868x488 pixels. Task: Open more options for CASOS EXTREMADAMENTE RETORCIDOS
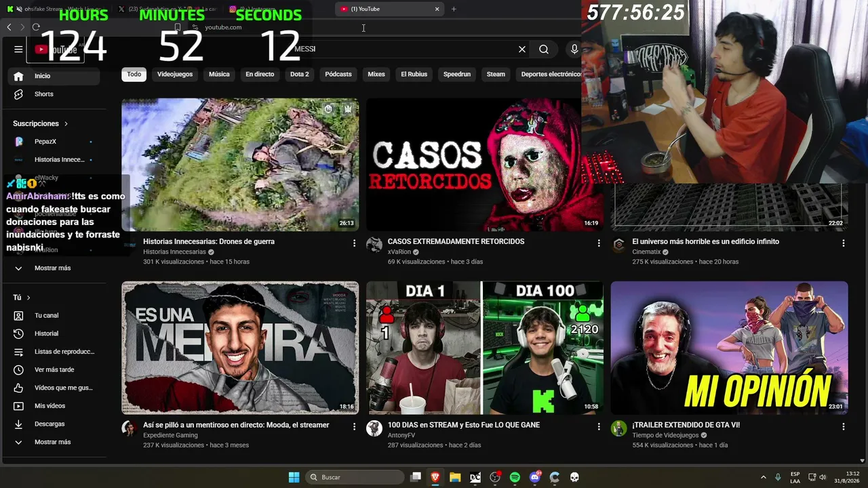point(599,243)
